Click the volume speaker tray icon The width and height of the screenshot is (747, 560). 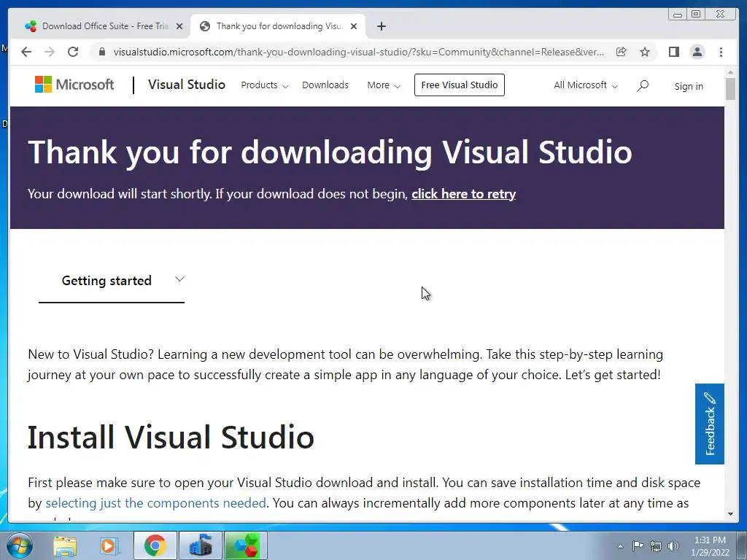[673, 546]
